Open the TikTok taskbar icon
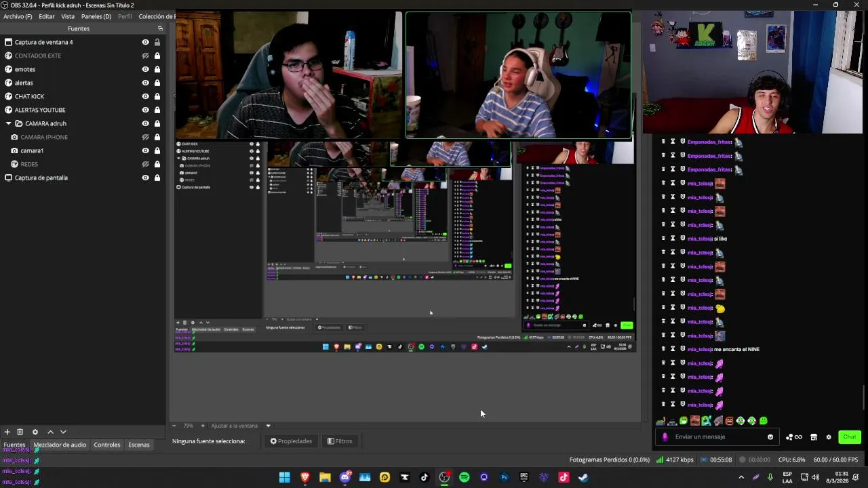This screenshot has width=868, height=488. point(425,477)
